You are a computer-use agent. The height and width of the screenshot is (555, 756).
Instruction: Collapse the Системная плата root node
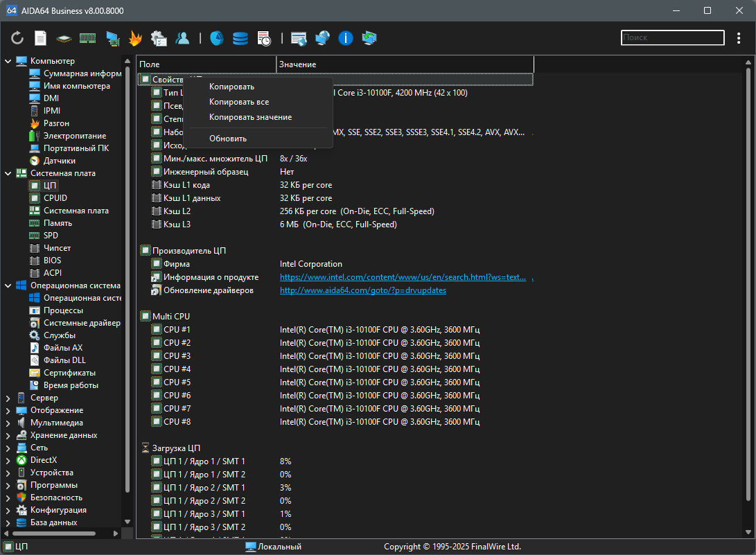tap(8, 173)
